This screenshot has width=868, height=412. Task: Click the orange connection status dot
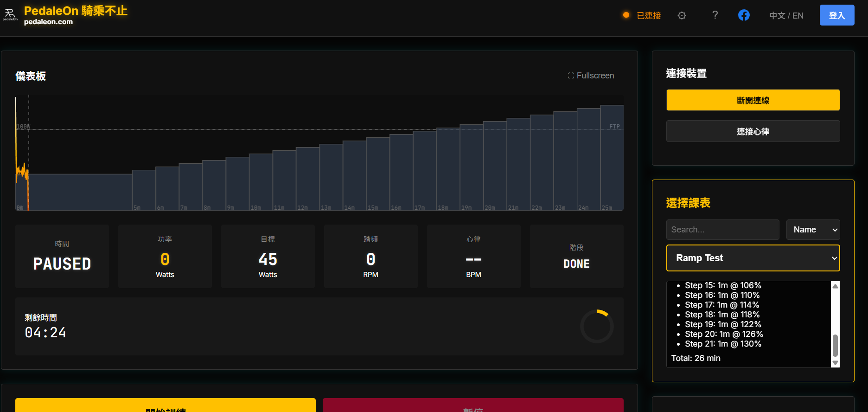(626, 15)
